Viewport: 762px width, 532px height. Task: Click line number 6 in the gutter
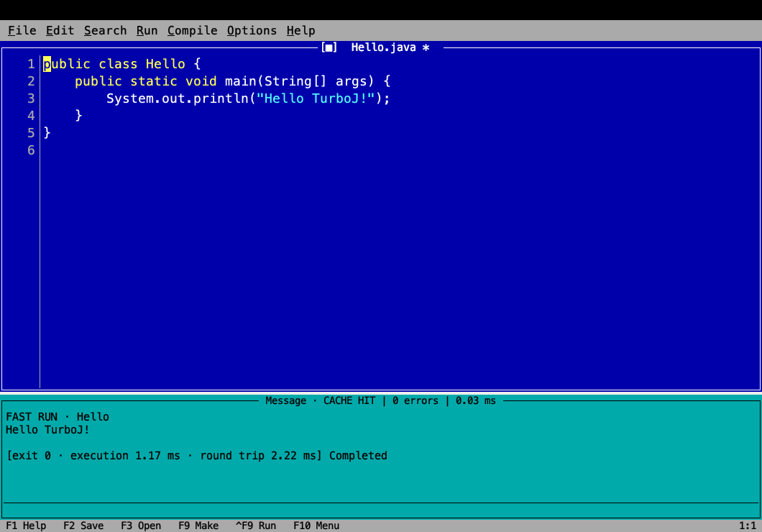pos(31,150)
